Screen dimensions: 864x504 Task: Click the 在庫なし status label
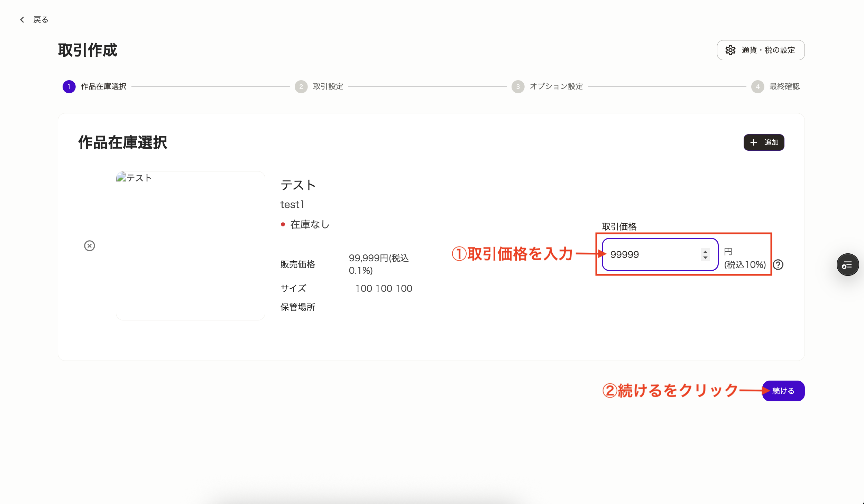(310, 225)
